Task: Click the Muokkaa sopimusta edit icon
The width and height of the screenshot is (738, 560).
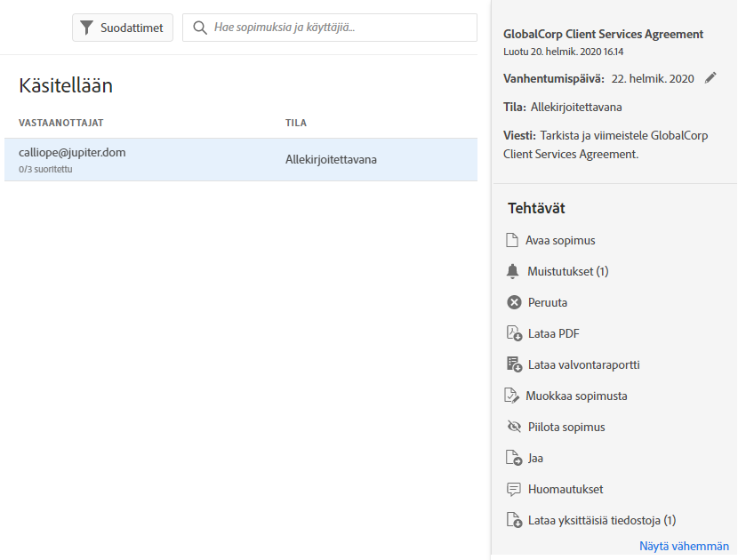Action: (512, 396)
